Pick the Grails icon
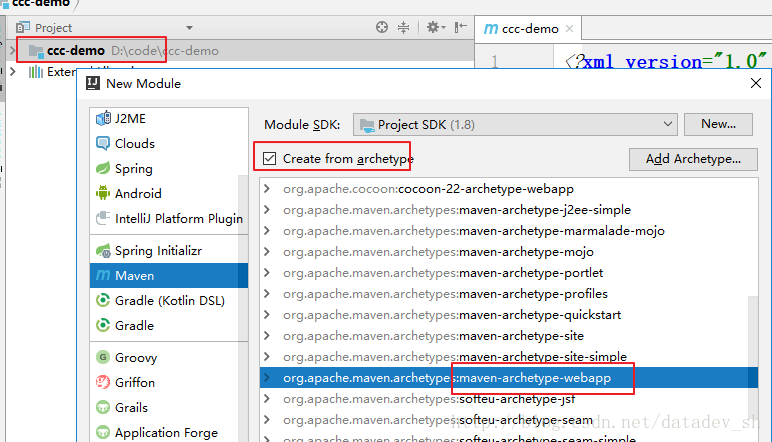 (x=103, y=407)
